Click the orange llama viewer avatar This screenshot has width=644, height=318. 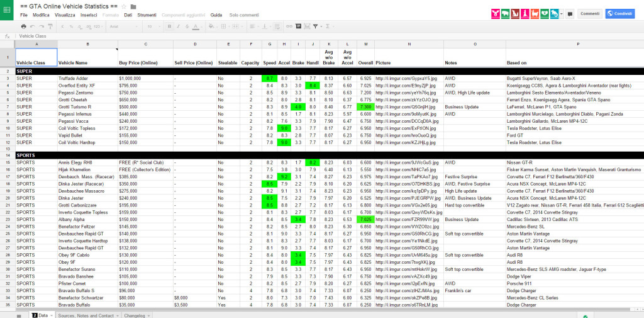pos(535,14)
